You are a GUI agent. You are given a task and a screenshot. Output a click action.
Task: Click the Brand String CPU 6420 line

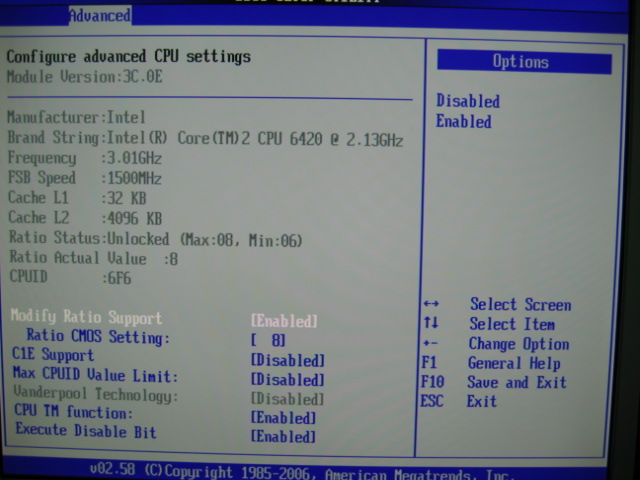(x=205, y=138)
